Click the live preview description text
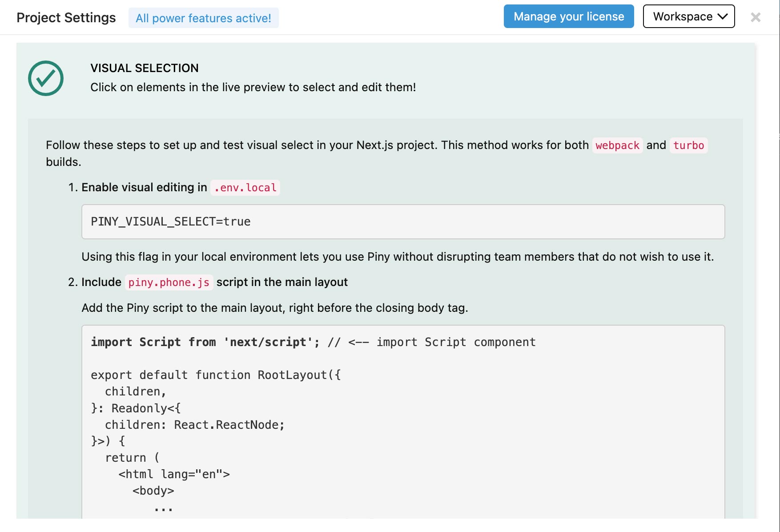The height and width of the screenshot is (532, 780). (x=253, y=87)
